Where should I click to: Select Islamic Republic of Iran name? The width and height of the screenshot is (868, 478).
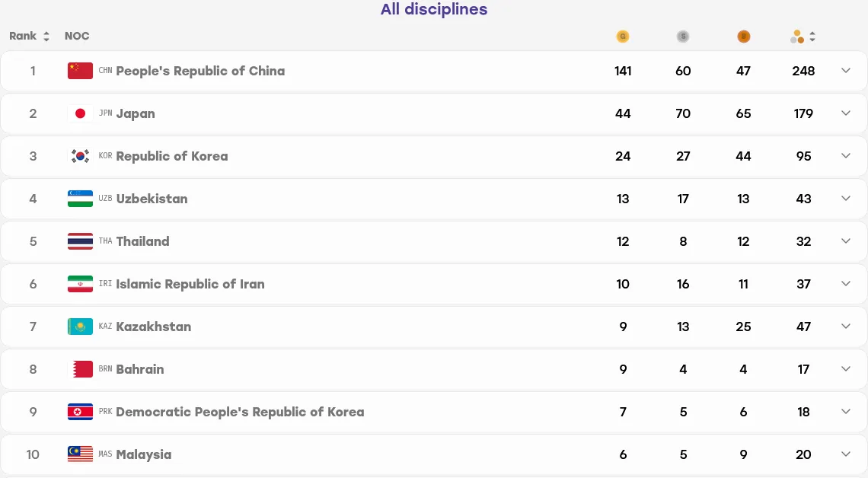pos(190,284)
